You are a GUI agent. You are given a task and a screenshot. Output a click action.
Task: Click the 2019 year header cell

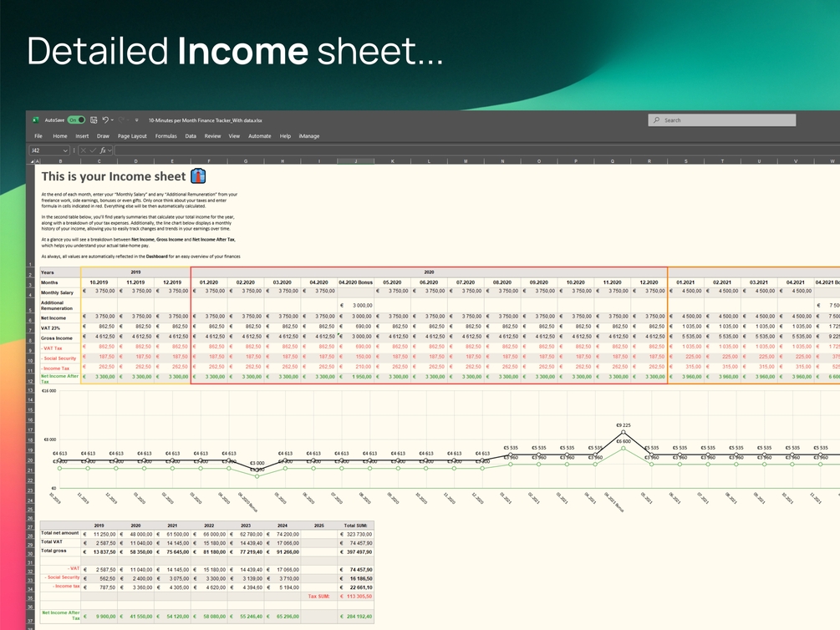[135, 272]
